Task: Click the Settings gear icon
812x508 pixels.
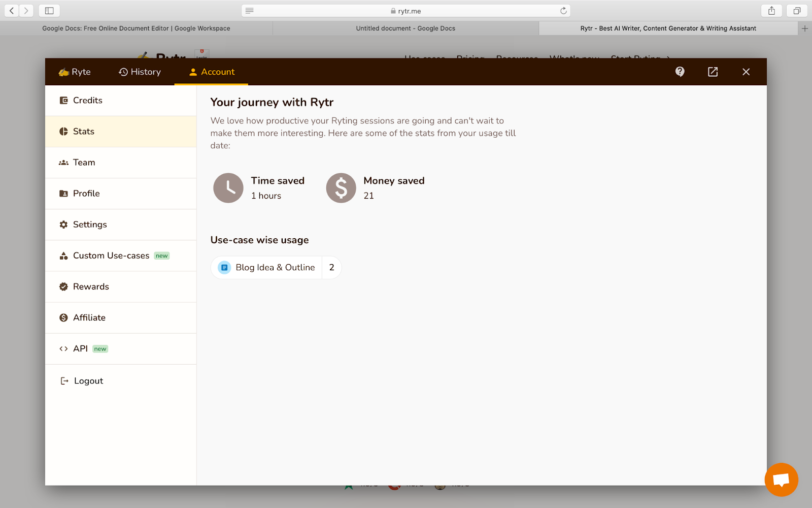Action: pyautogui.click(x=63, y=225)
